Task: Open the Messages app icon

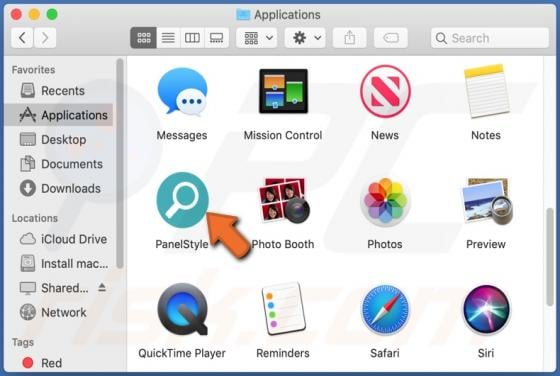Action: (x=182, y=91)
